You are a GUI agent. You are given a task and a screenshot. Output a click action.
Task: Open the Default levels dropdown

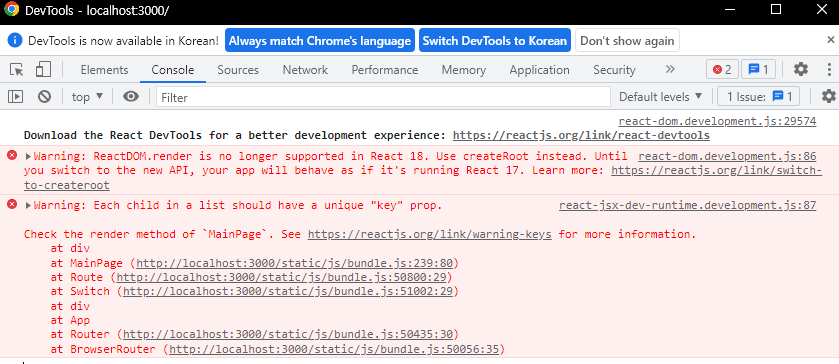(660, 97)
